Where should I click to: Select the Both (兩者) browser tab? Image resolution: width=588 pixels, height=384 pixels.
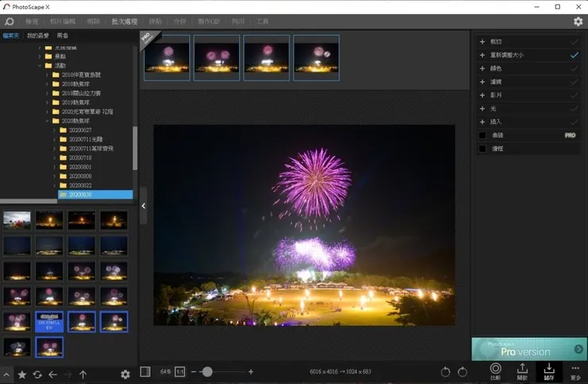pos(62,36)
